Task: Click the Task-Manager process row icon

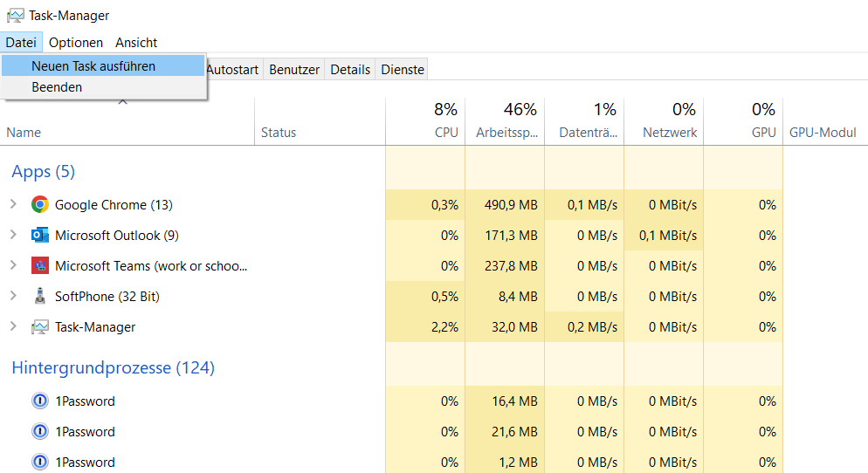Action: point(40,327)
